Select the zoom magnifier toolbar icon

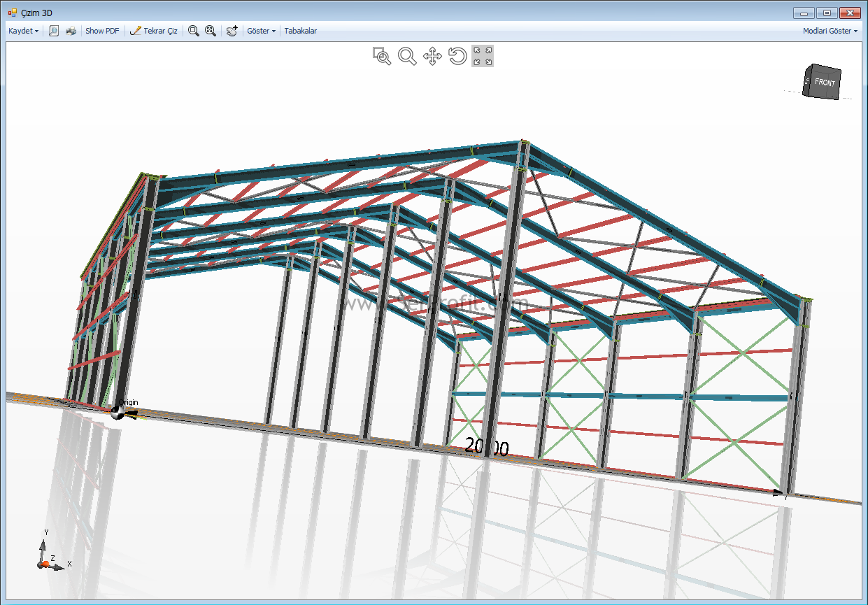194,31
